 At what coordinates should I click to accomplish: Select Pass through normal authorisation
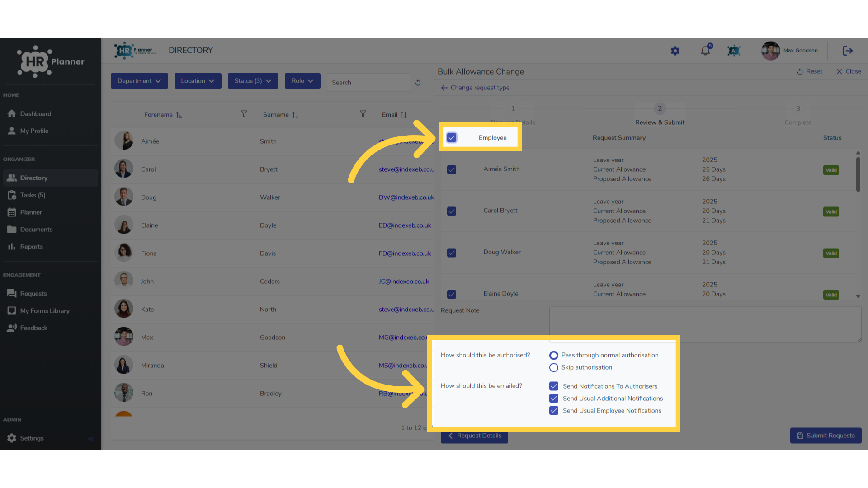554,355
